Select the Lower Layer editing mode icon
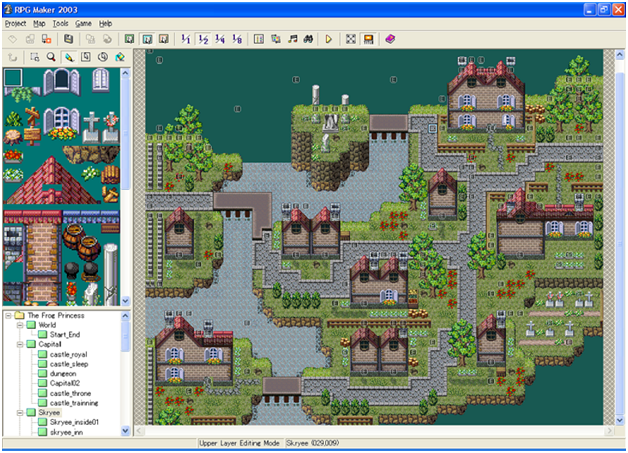628x453 pixels. pyautogui.click(x=129, y=39)
